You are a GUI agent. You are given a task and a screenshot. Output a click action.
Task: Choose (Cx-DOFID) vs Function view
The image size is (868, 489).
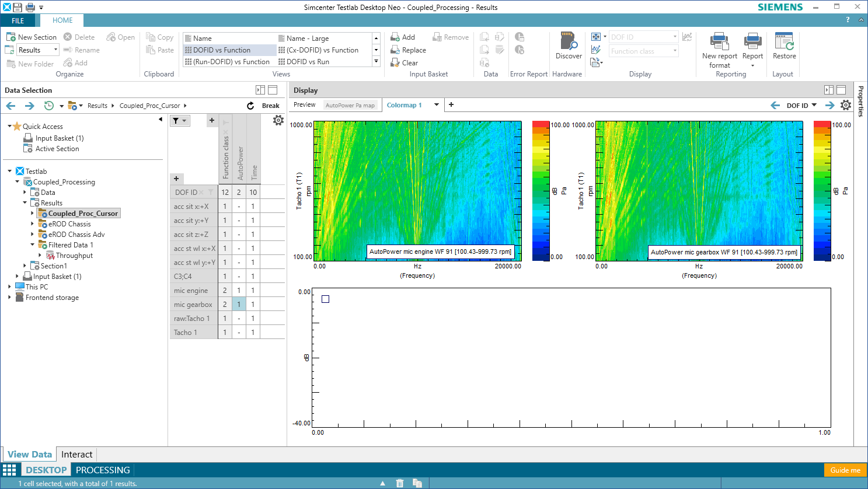point(323,50)
